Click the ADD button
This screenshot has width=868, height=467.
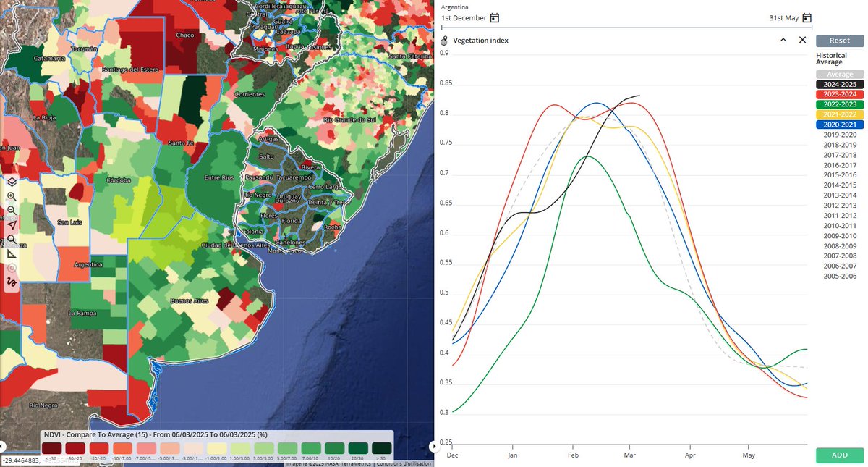(x=840, y=455)
